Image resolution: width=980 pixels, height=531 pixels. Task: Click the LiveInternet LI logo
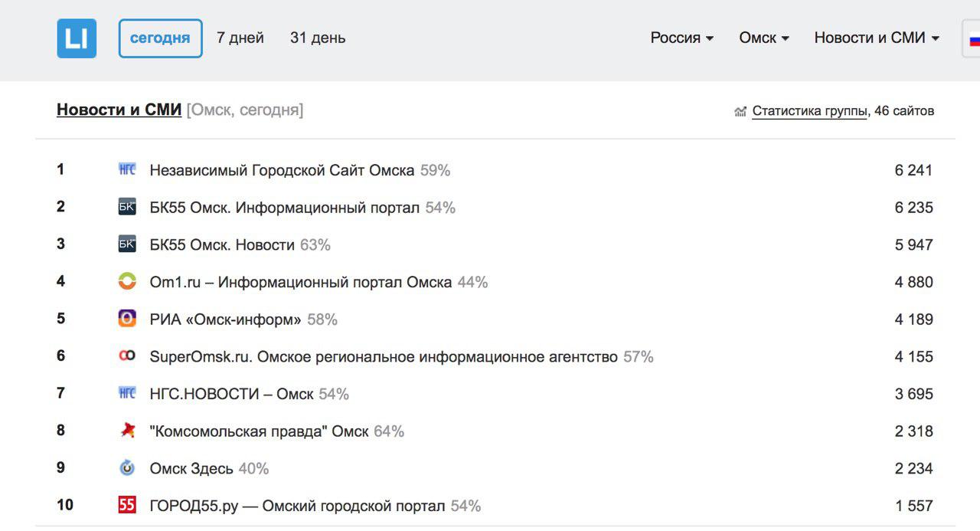(77, 38)
